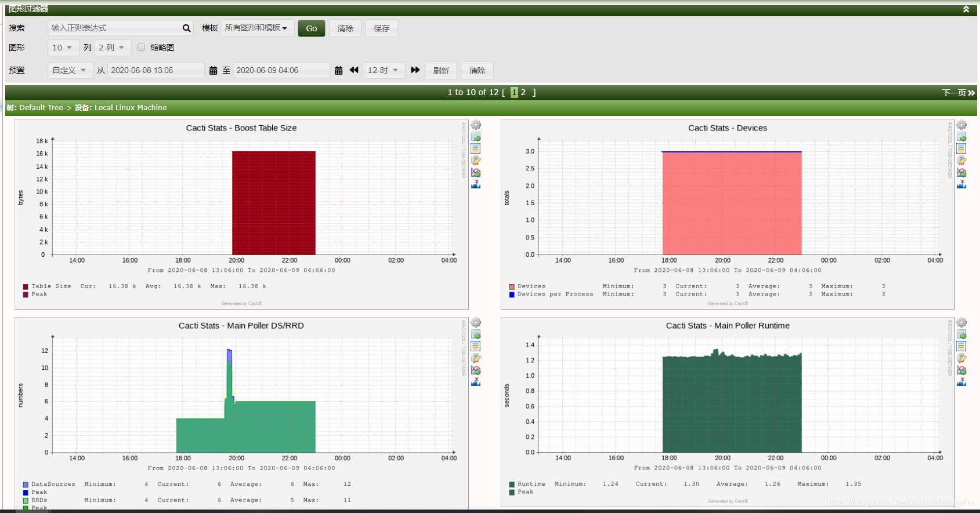Screen dimensions: 980x513
Task: Shift time range forward with double-right arrows
Action: 415,70
